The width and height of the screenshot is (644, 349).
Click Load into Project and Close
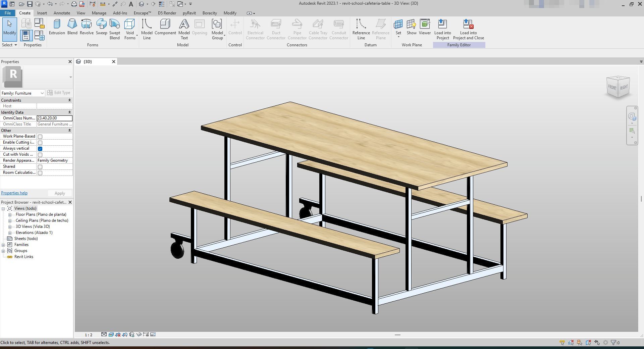pos(468,29)
